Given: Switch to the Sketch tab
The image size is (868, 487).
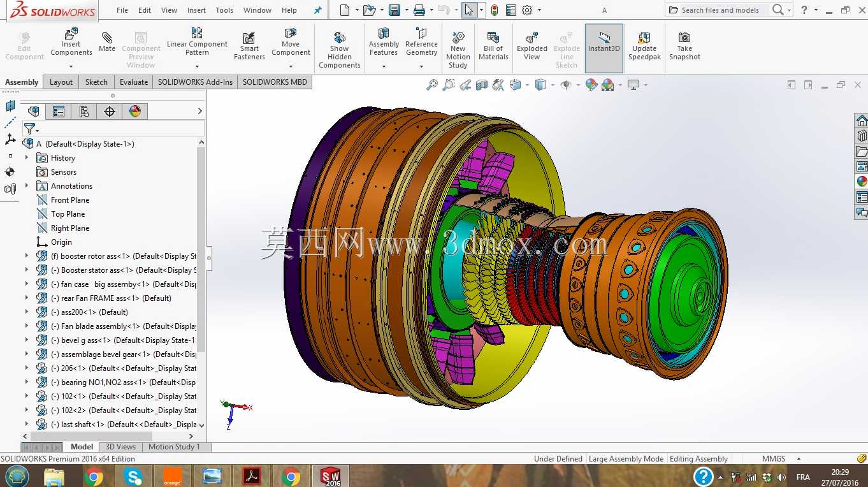Looking at the screenshot, I should [x=96, y=82].
